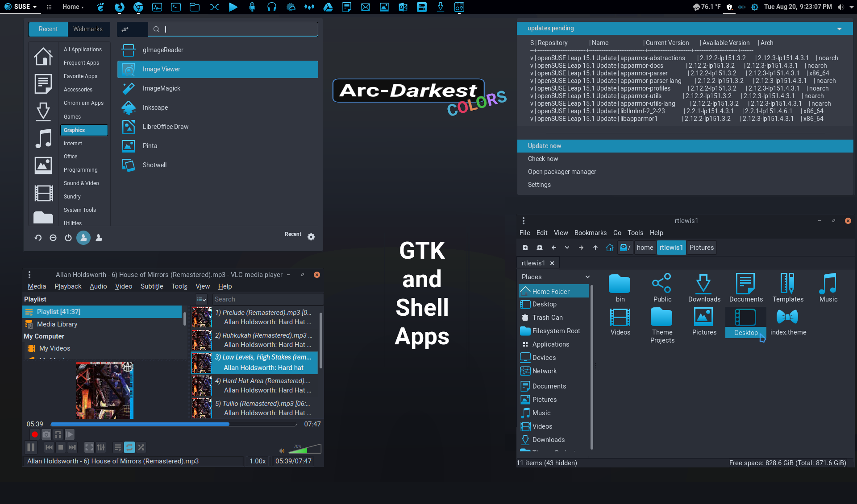Click Open packager manager
This screenshot has height=504, width=857.
[685, 172]
